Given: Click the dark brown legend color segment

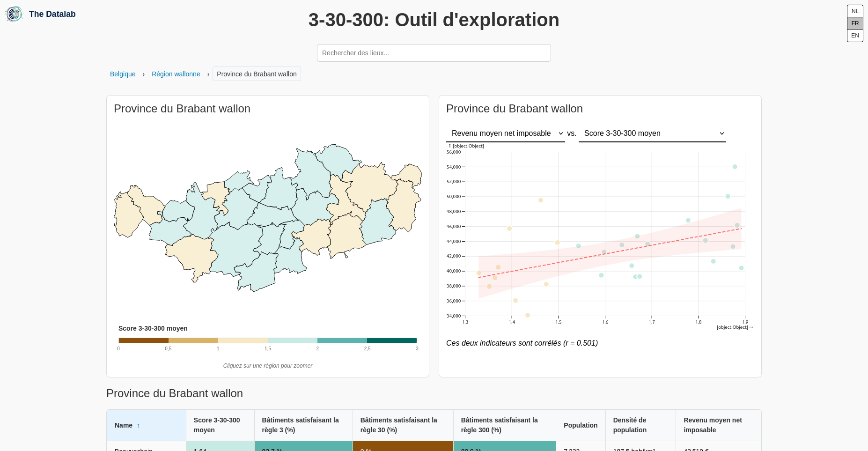Looking at the screenshot, I should (x=143, y=340).
